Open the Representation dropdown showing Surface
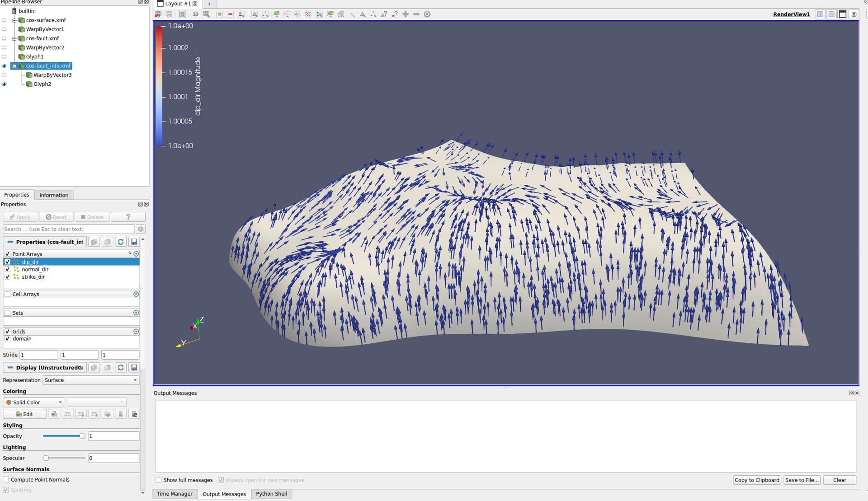Image resolution: width=868 pixels, height=501 pixels. click(x=90, y=380)
